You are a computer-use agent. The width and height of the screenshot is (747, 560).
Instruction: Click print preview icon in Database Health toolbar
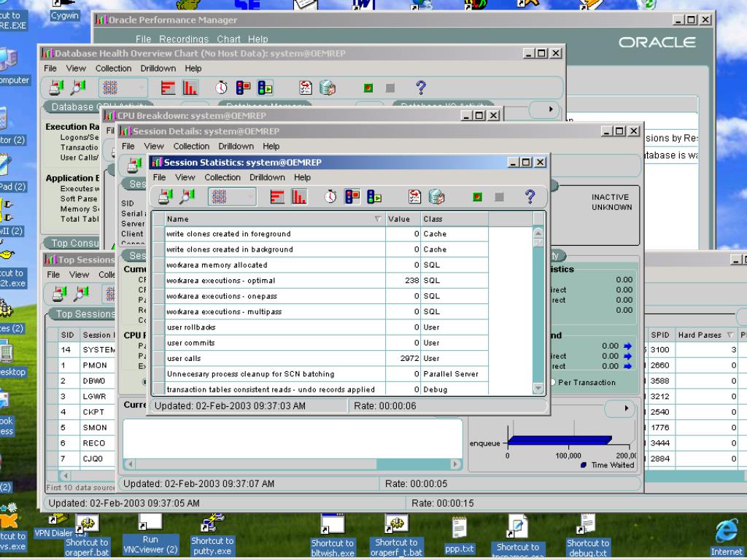79,87
